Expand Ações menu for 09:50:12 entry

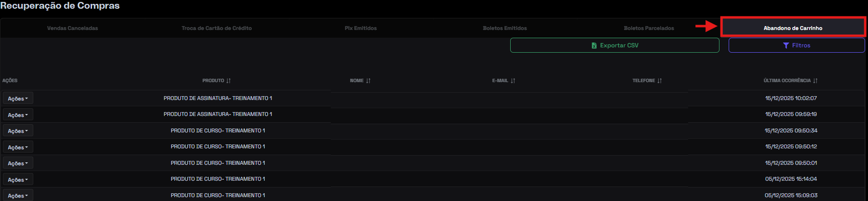point(18,147)
